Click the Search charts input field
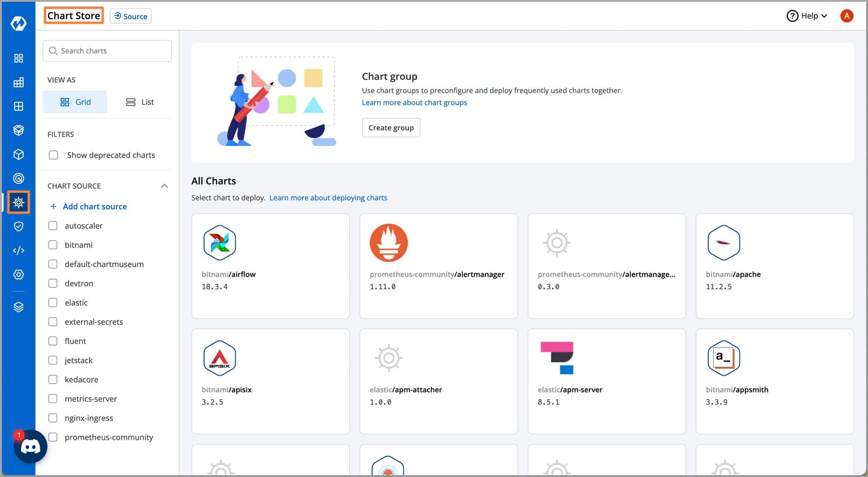 pos(107,50)
